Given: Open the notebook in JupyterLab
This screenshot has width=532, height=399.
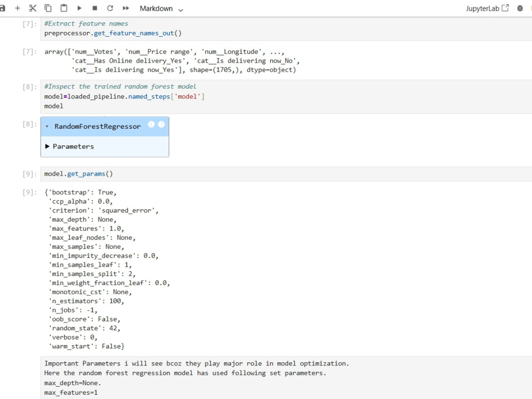Looking at the screenshot, I should 487,8.
